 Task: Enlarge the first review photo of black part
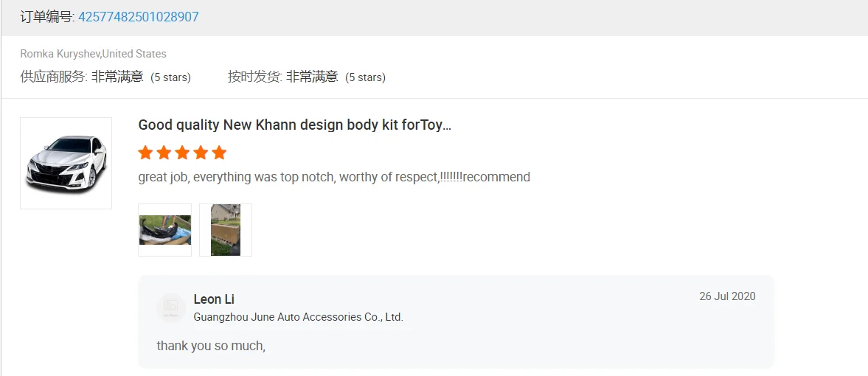pyautogui.click(x=164, y=230)
